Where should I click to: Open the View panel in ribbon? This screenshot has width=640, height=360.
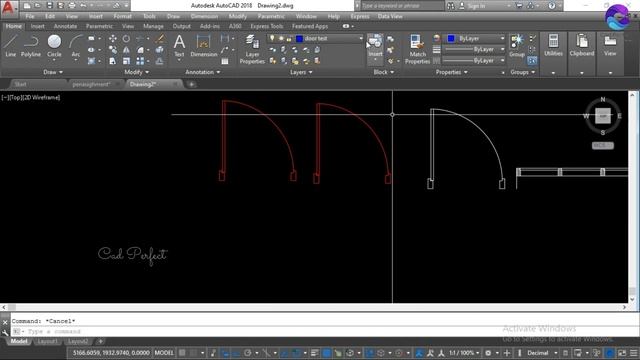pyautogui.click(x=610, y=45)
